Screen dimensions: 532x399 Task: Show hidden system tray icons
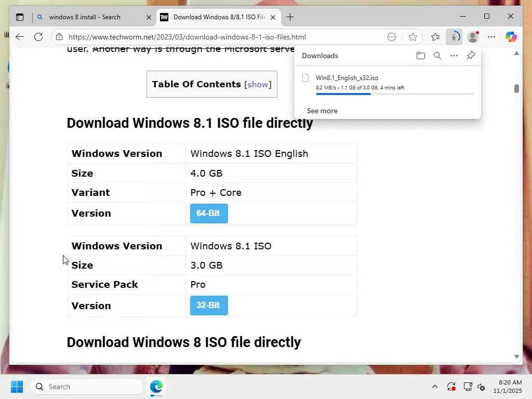click(x=435, y=387)
